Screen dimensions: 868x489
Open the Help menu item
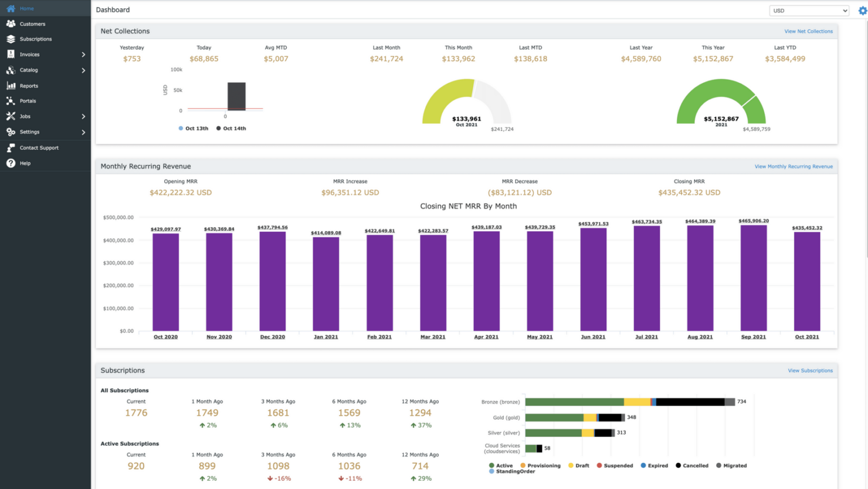pos(24,163)
